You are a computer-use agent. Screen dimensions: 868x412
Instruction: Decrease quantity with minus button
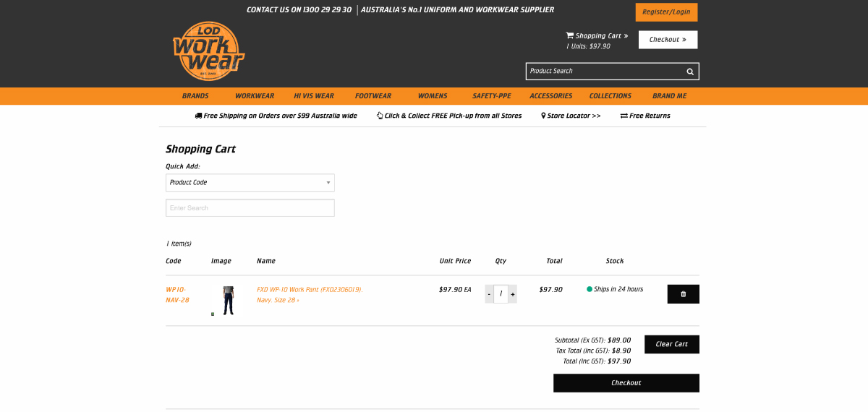tap(489, 294)
